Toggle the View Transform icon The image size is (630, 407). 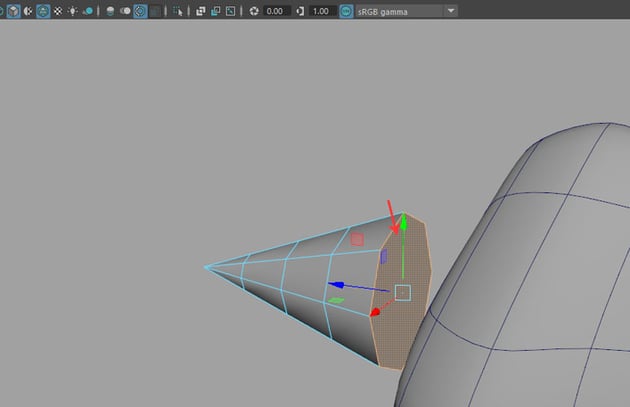tap(346, 11)
